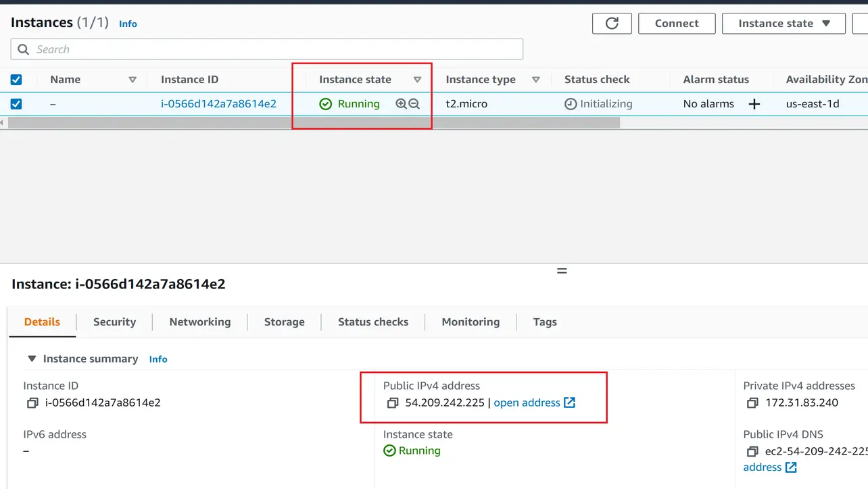Open the Status checks tab
This screenshot has width=868, height=489.
coord(373,322)
